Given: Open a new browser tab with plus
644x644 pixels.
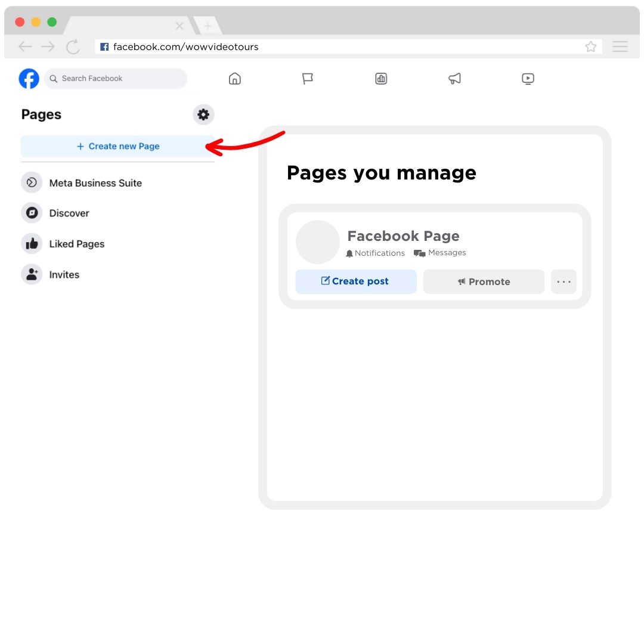Looking at the screenshot, I should click(208, 26).
